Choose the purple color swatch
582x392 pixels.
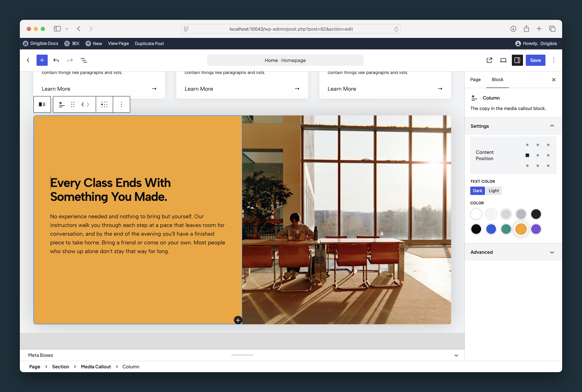point(536,229)
